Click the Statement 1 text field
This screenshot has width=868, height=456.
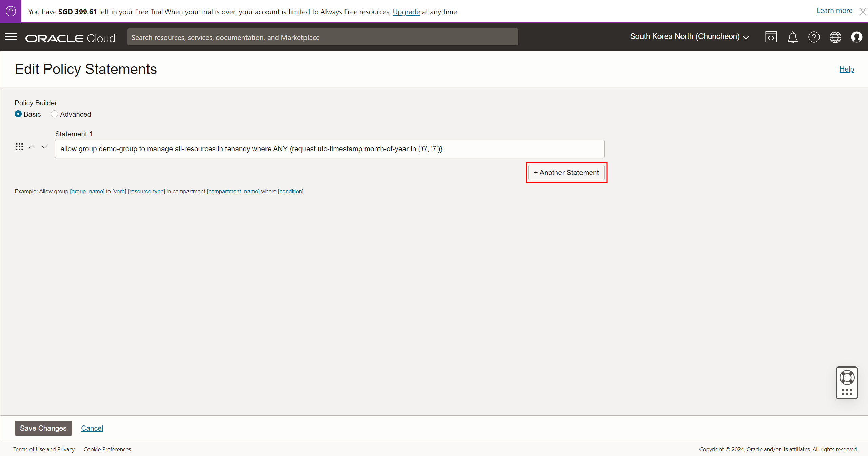[x=329, y=149]
